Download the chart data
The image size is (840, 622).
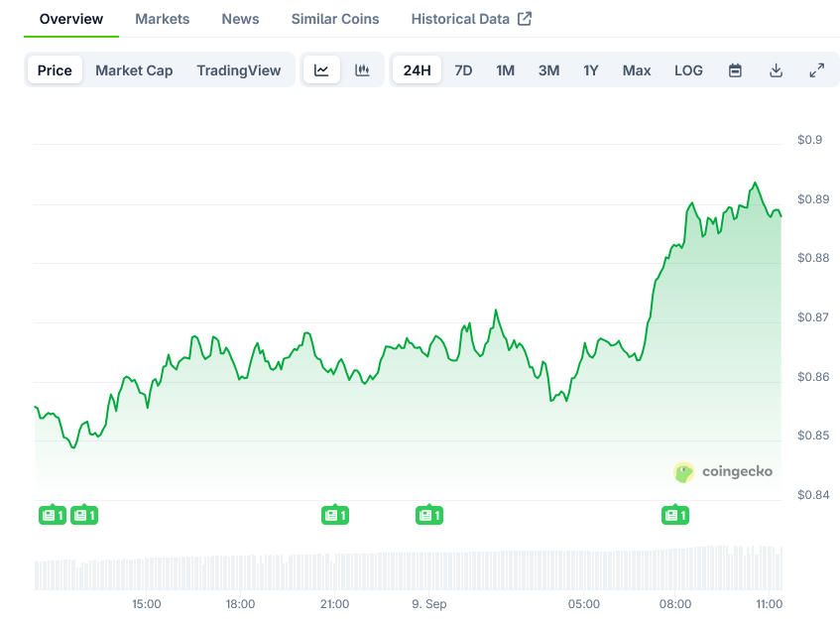click(776, 70)
